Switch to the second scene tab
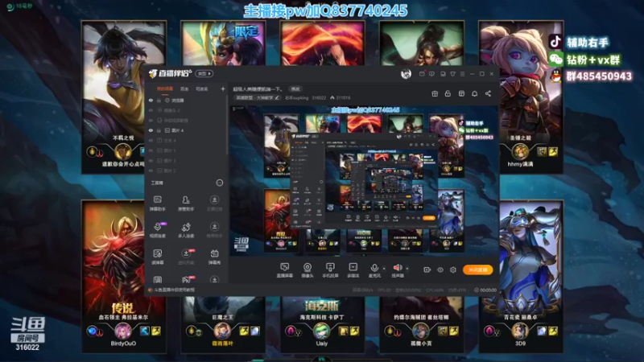644x362 pixels. [x=184, y=88]
